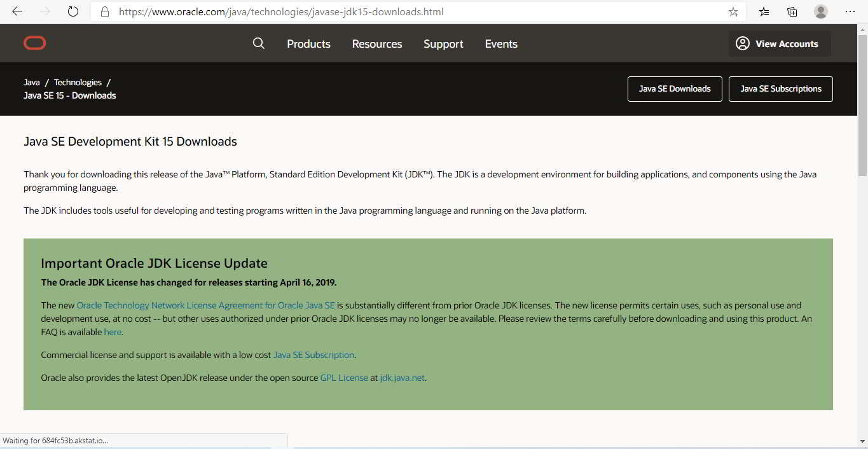This screenshot has height=449, width=868.
Task: Follow the Technologies breadcrumb link
Action: 78,82
